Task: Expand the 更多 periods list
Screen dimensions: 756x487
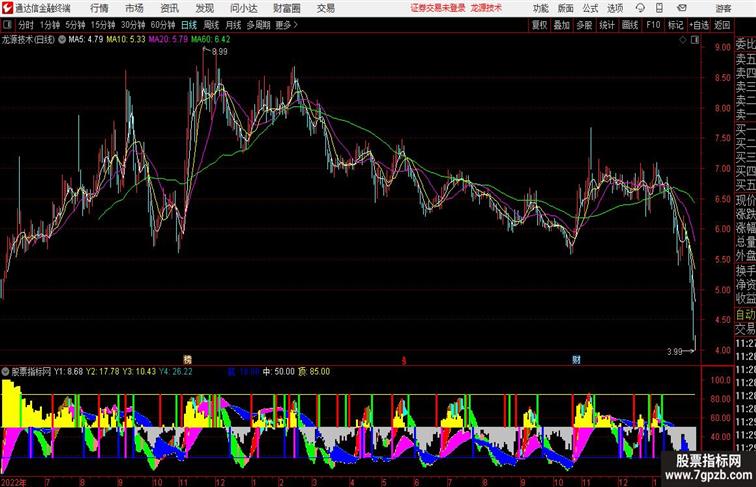Action: pyautogui.click(x=287, y=25)
